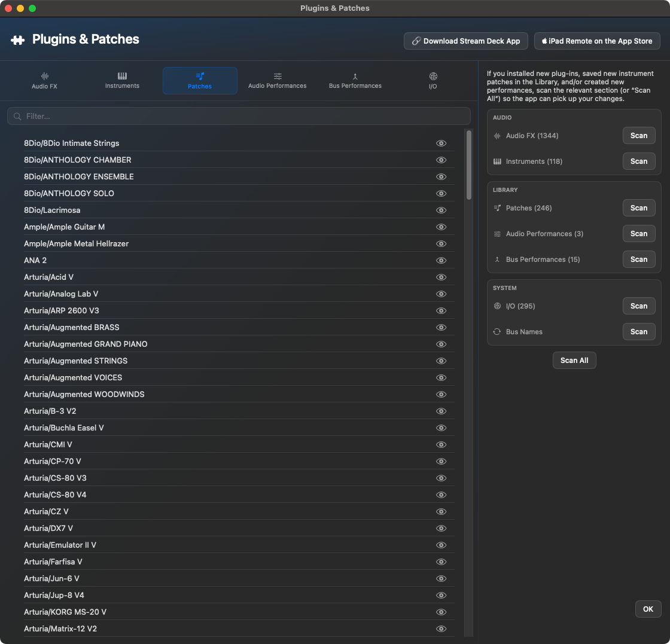
Task: Hide the 8Dio/ANTHOLOGY CHAMBER patch
Action: tap(441, 160)
